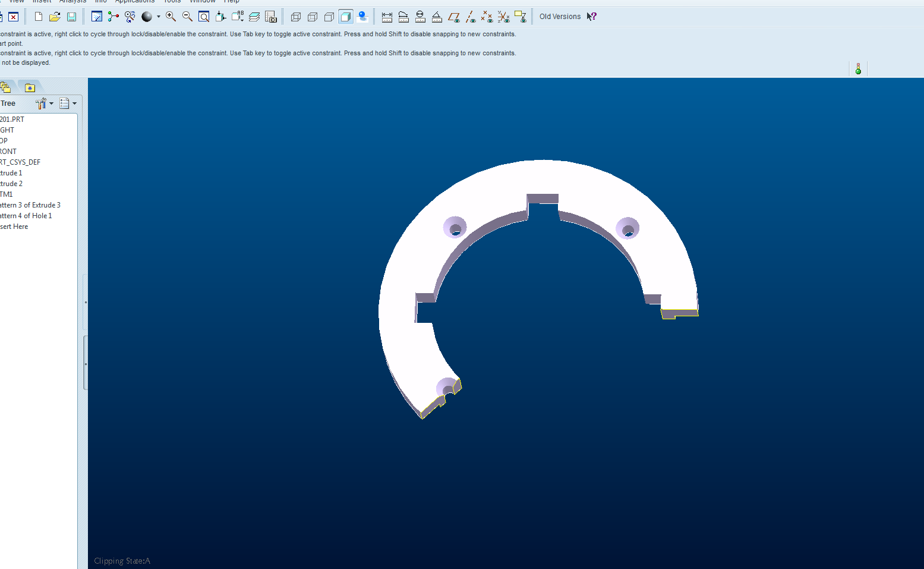
Task: Toggle coordinate systems display
Action: point(504,17)
